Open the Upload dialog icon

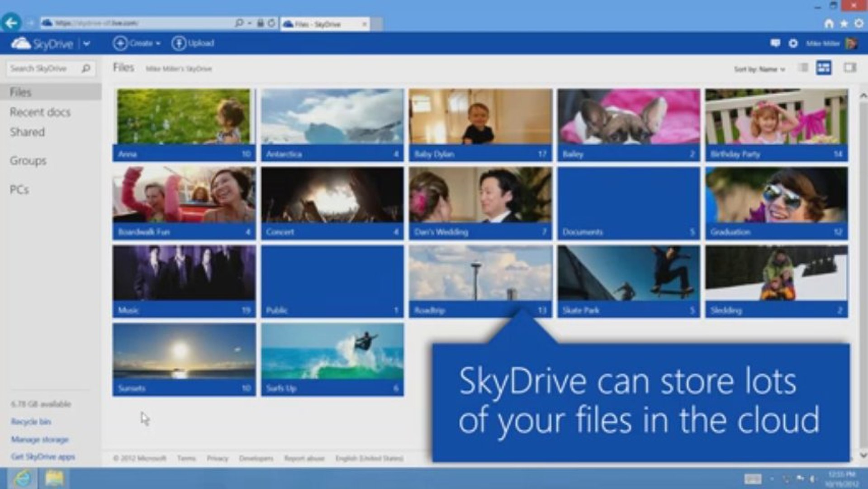point(178,43)
